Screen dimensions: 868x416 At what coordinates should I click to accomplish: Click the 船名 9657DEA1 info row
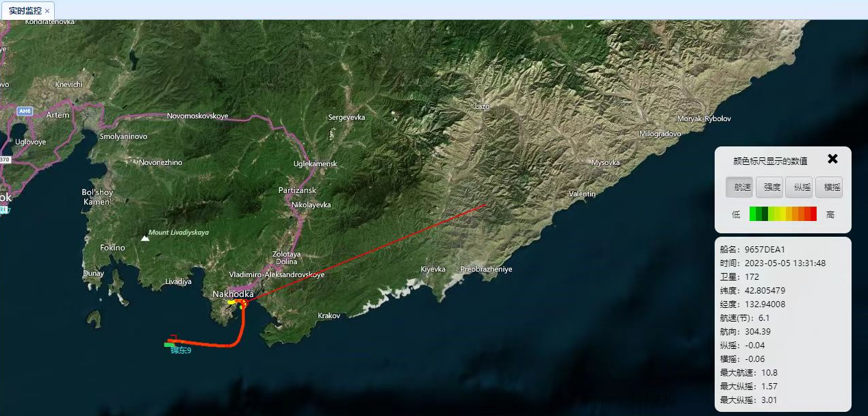pyautogui.click(x=752, y=249)
